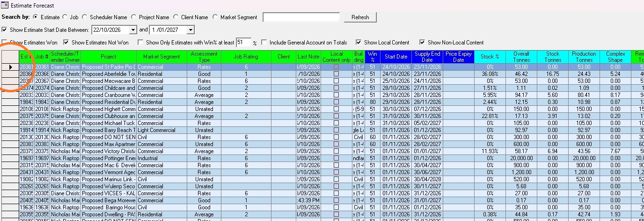Click the '22.81%' stock percentage cell
Screen dimensions: 644x221
pos(490,116)
